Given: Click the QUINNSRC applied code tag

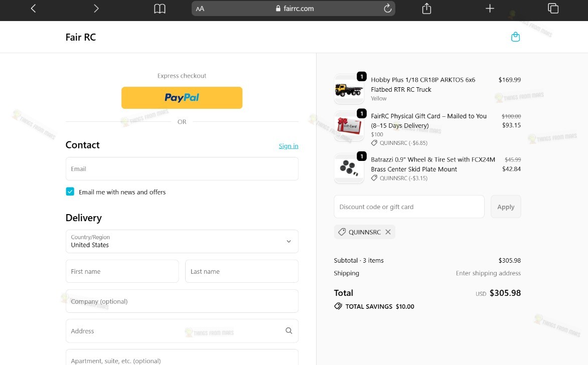Looking at the screenshot, I should click(364, 232).
